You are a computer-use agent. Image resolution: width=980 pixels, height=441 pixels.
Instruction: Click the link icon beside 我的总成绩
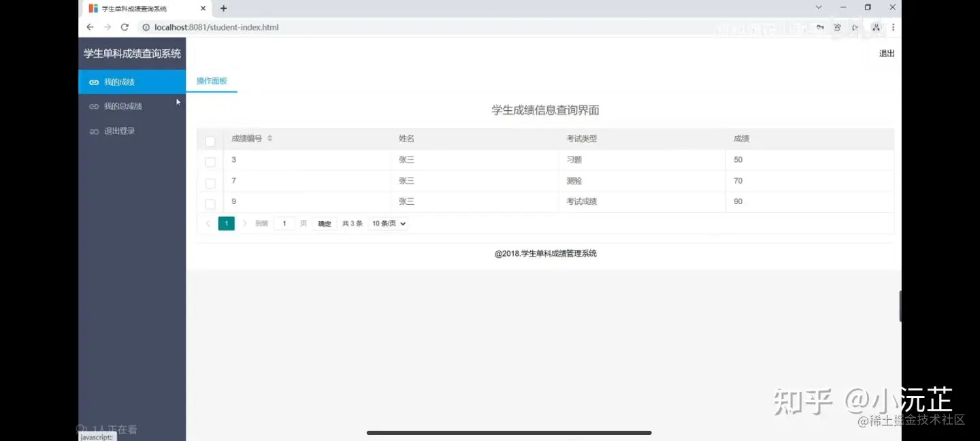pos(94,106)
